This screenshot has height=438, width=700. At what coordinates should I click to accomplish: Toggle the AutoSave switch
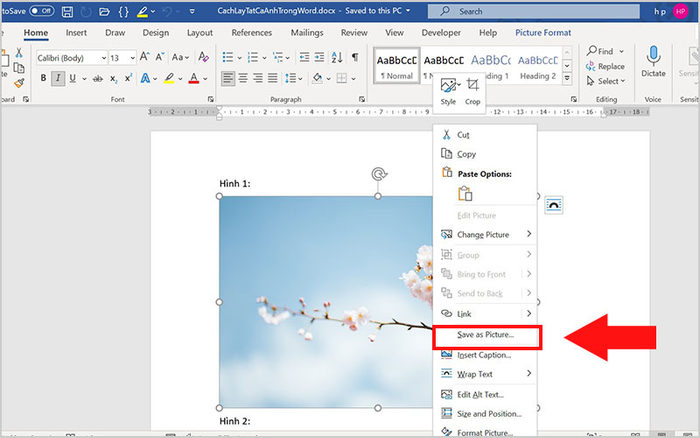click(x=42, y=11)
